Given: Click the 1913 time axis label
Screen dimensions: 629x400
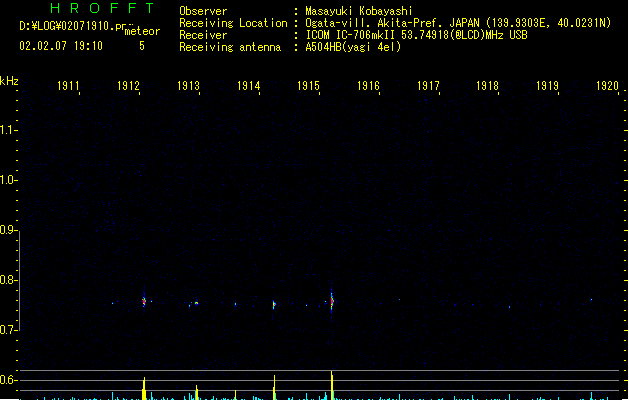Looking at the screenshot, I should point(188,86).
